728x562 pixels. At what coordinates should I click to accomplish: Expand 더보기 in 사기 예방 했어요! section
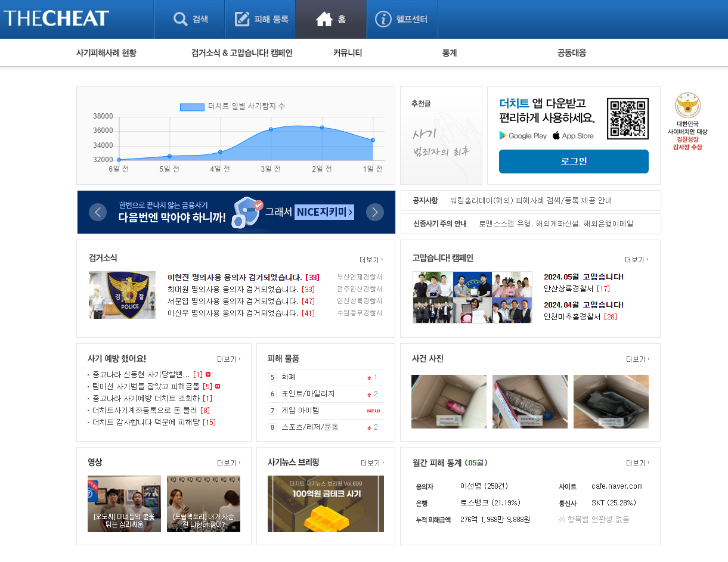(x=229, y=359)
